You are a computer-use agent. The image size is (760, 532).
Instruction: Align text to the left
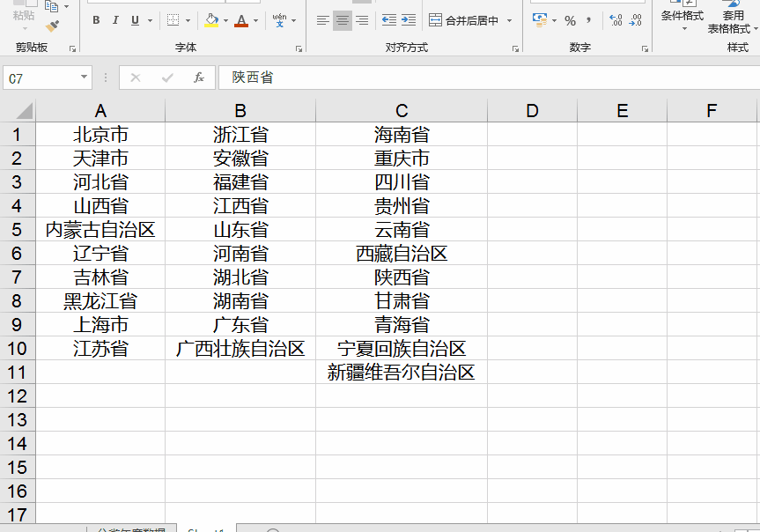[323, 20]
